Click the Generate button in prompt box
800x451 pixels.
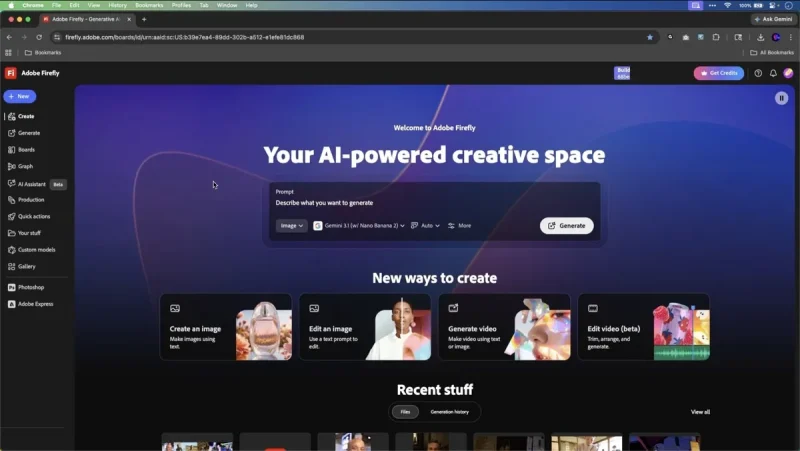(566, 226)
